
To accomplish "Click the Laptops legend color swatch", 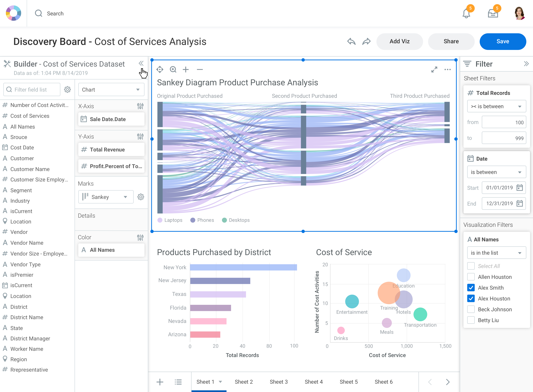I will (160, 220).
